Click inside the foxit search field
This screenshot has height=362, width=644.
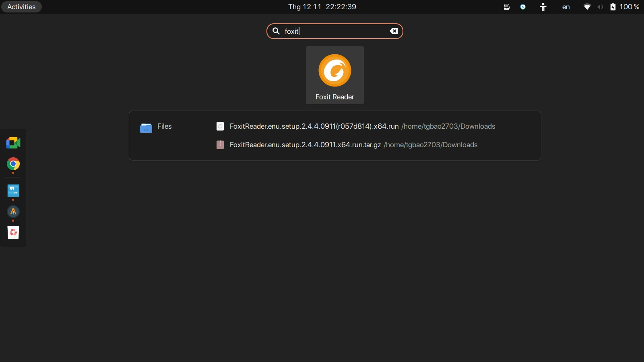(335, 31)
